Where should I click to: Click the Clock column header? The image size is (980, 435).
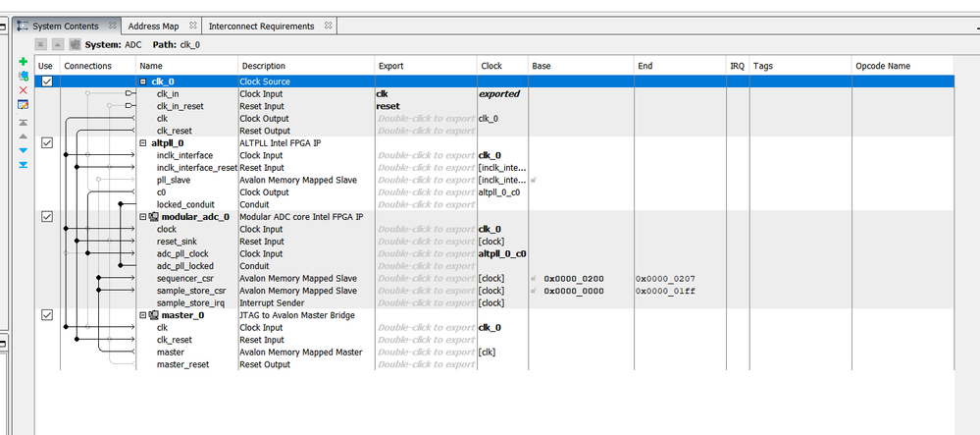pyautogui.click(x=503, y=66)
